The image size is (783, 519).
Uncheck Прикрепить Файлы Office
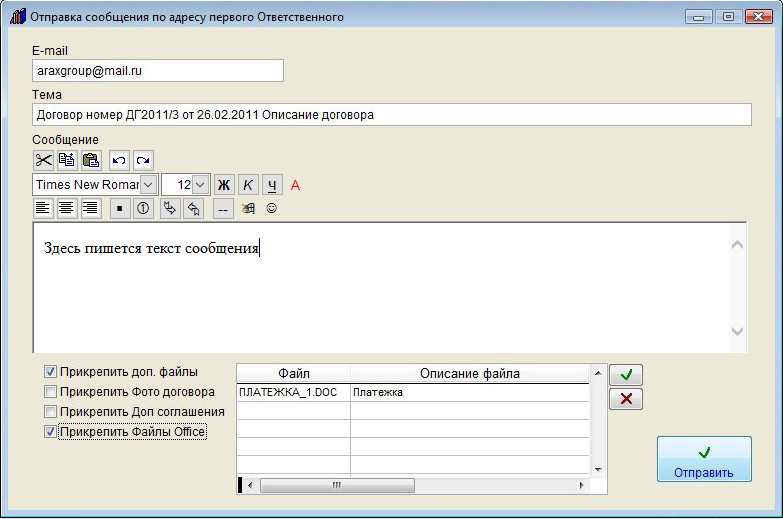[50, 432]
